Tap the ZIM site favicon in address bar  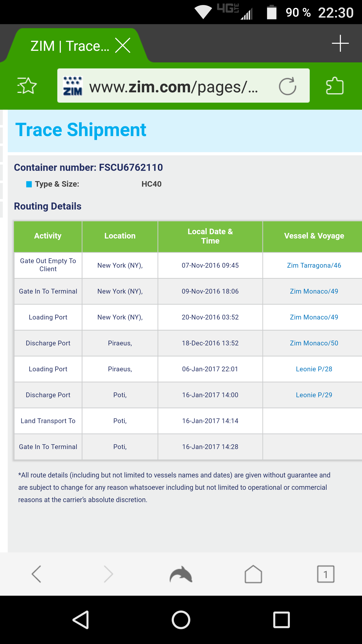[x=73, y=86]
